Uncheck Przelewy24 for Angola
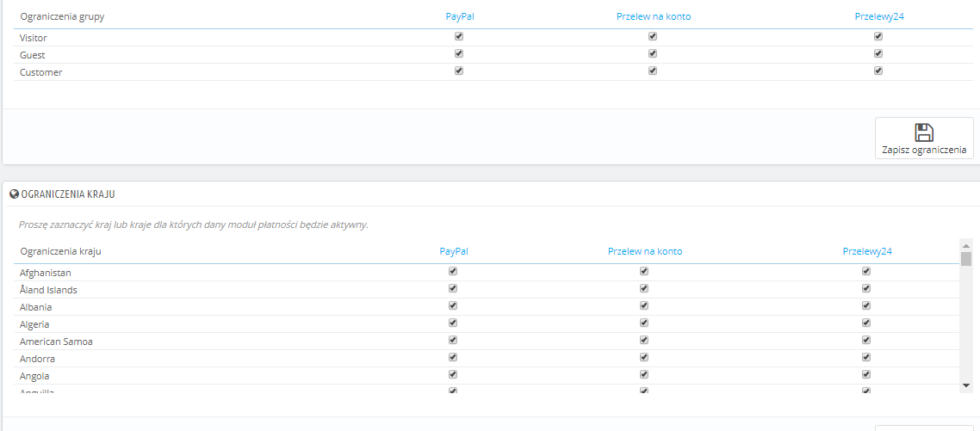The image size is (980, 431). point(867,374)
